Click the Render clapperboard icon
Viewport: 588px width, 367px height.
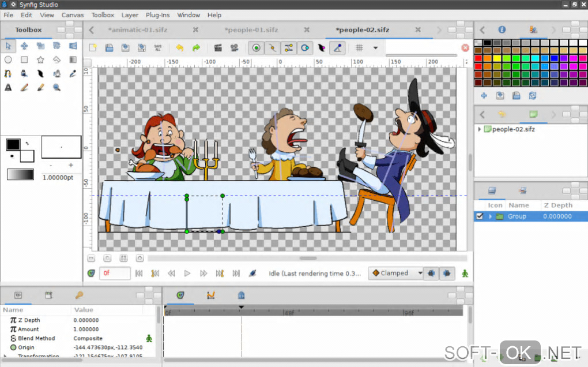pyautogui.click(x=218, y=48)
